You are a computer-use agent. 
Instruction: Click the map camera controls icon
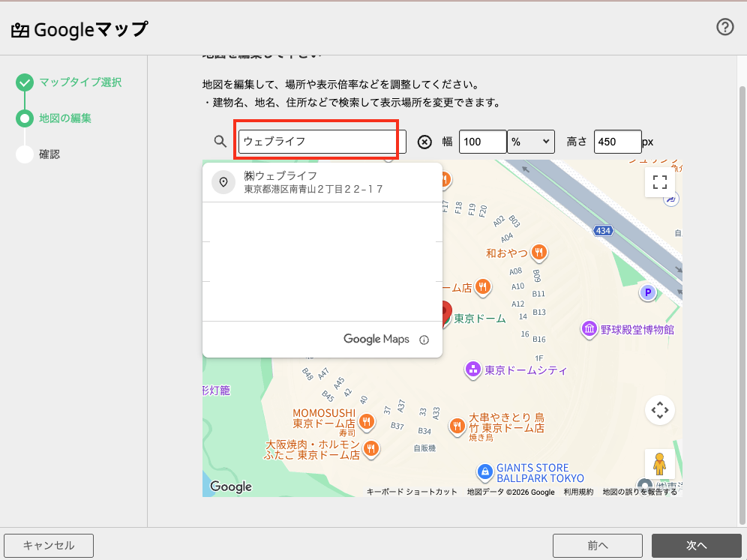[x=660, y=410]
